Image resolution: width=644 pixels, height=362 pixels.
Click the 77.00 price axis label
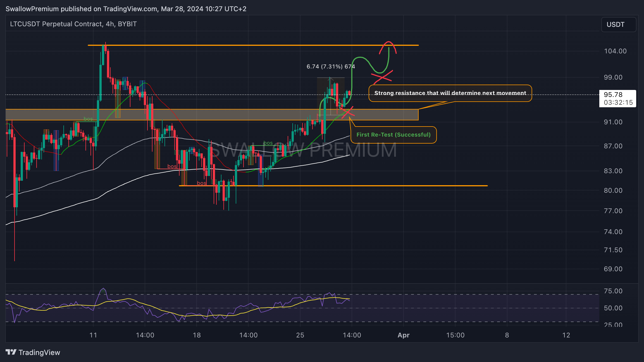tap(613, 211)
